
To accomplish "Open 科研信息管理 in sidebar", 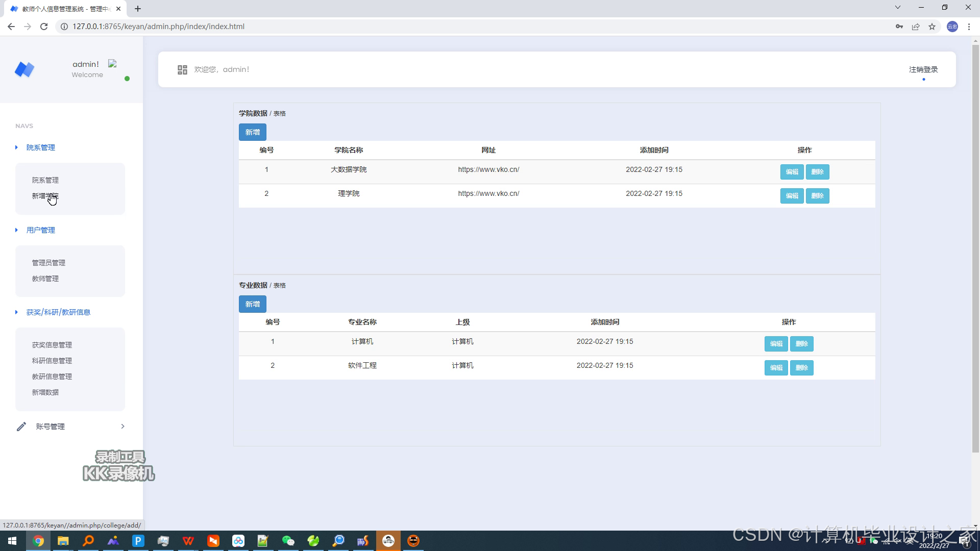I will pos(52,361).
